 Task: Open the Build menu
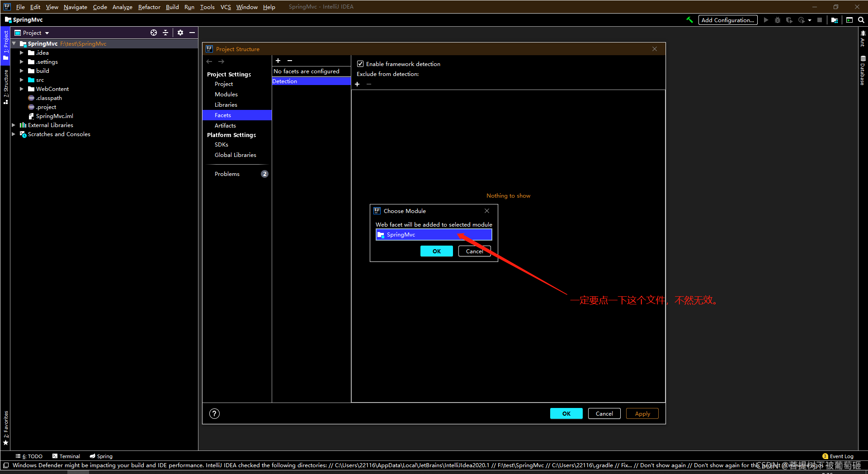(x=172, y=7)
